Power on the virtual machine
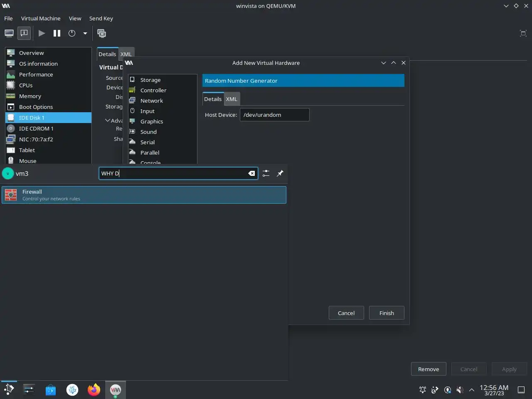532x399 pixels. click(42, 33)
